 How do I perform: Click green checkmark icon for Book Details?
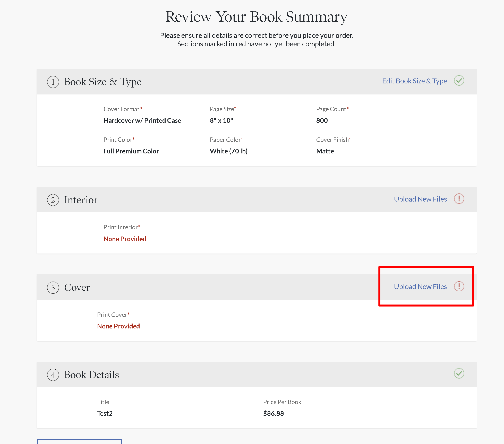tap(459, 373)
